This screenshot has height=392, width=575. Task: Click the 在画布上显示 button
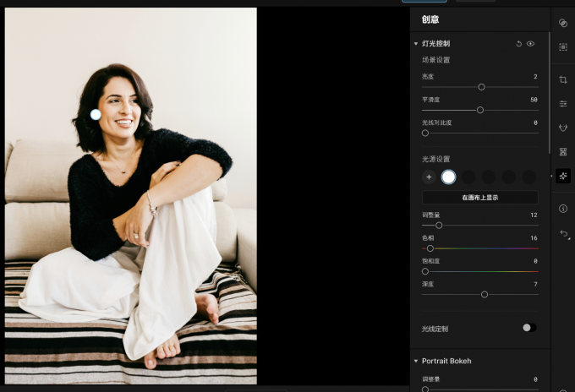(480, 198)
